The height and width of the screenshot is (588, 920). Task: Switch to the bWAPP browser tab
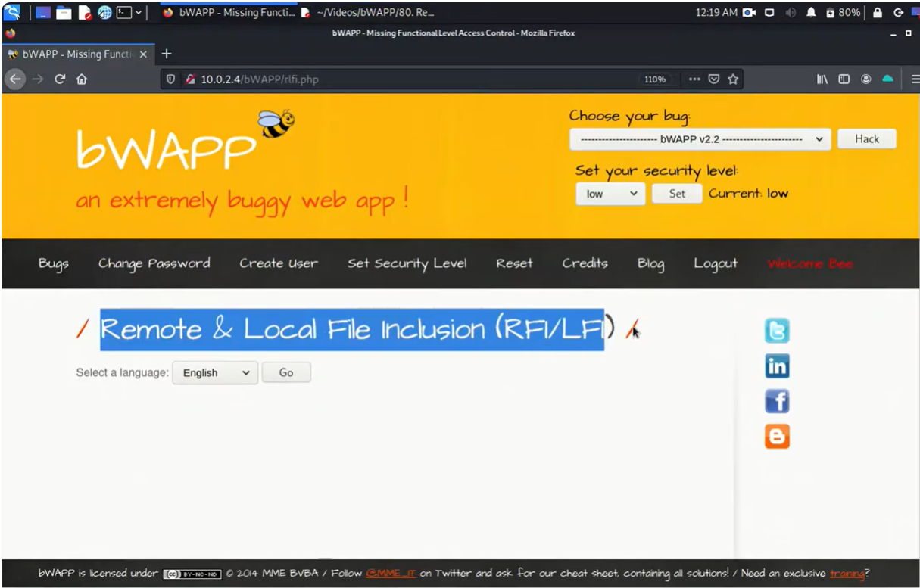click(77, 54)
